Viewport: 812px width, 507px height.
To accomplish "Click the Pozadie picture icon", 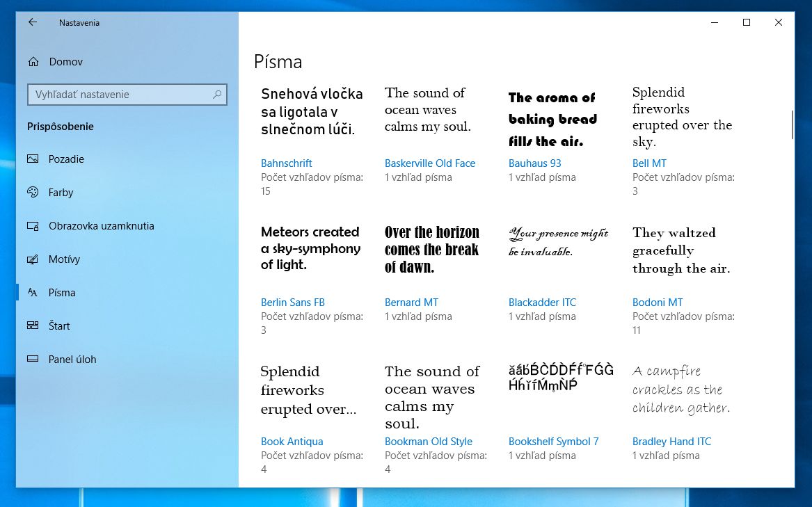I will click(x=33, y=159).
